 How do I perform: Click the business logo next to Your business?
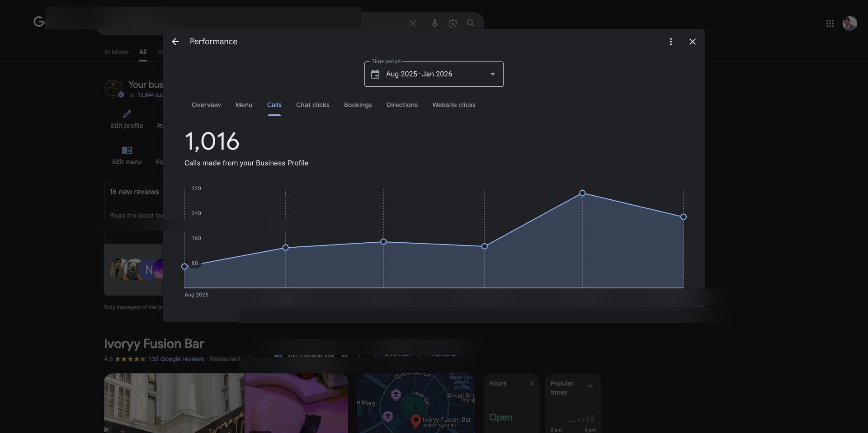pos(113,88)
